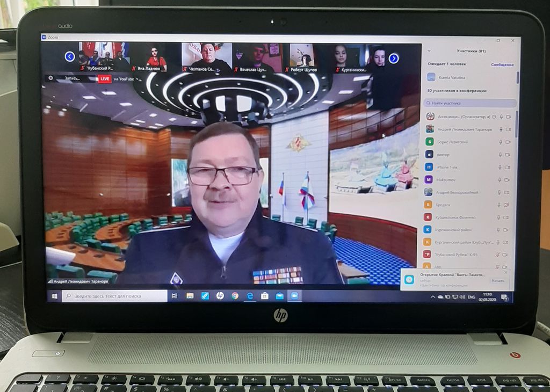Screen dimensions: 550x392
Task: Click muted mic icon for Кубанский Рубеж К-95
Action: tap(498, 255)
